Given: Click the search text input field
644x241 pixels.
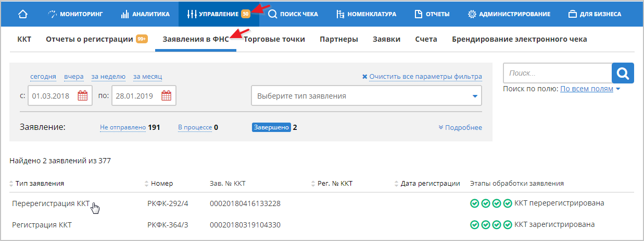Looking at the screenshot, I should [x=557, y=74].
